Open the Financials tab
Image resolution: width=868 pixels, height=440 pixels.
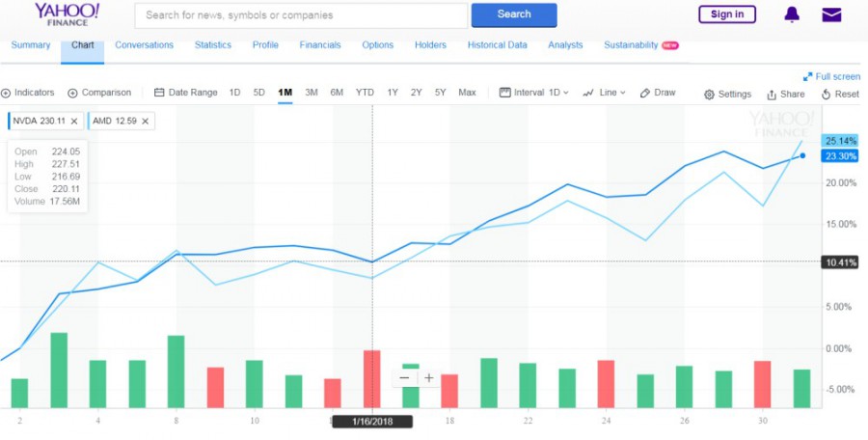click(320, 45)
